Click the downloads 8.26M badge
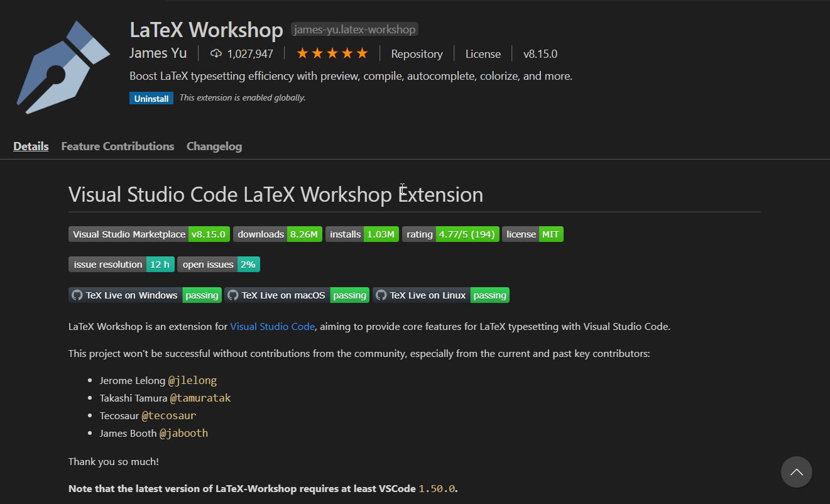Image resolution: width=830 pixels, height=504 pixels. tap(278, 234)
